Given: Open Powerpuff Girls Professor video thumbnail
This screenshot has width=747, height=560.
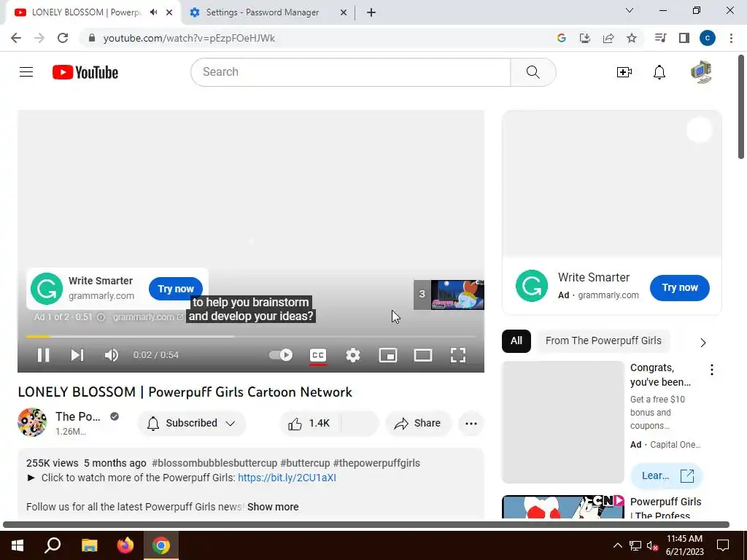Looking at the screenshot, I should pyautogui.click(x=562, y=507).
